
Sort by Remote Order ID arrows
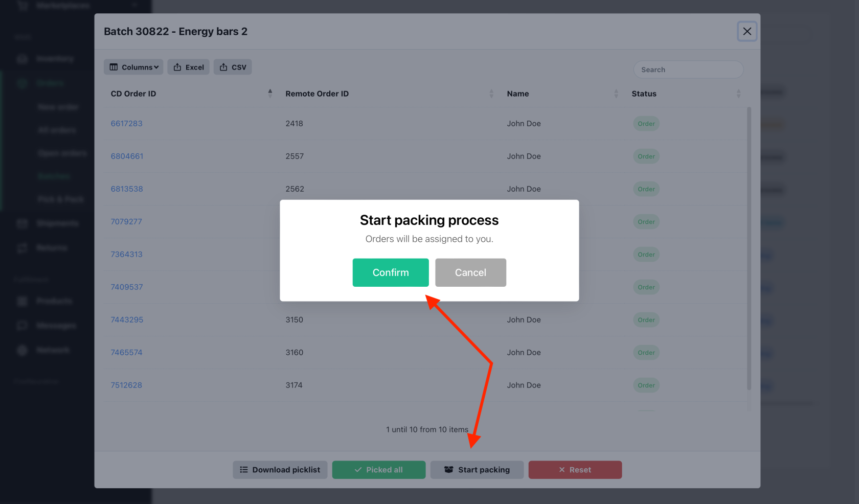click(491, 94)
